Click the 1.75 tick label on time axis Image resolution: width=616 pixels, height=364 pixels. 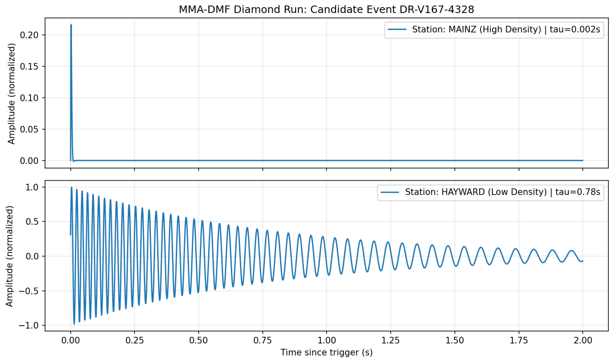(x=519, y=340)
